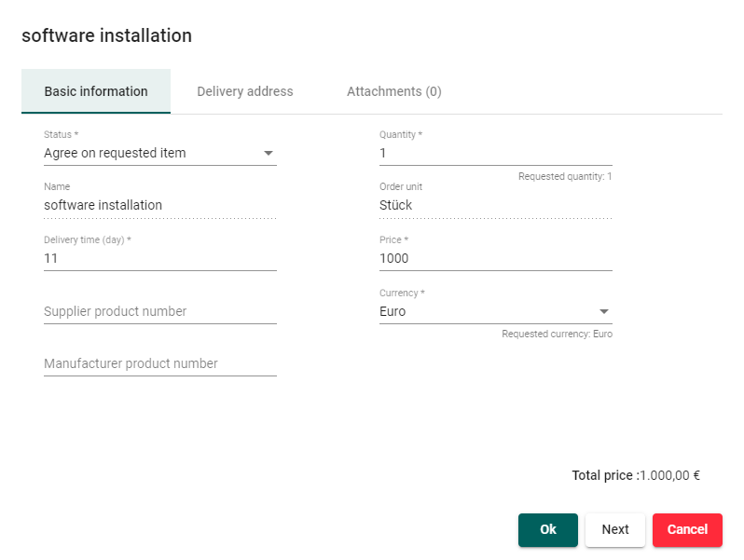Click the Price input field

click(495, 258)
